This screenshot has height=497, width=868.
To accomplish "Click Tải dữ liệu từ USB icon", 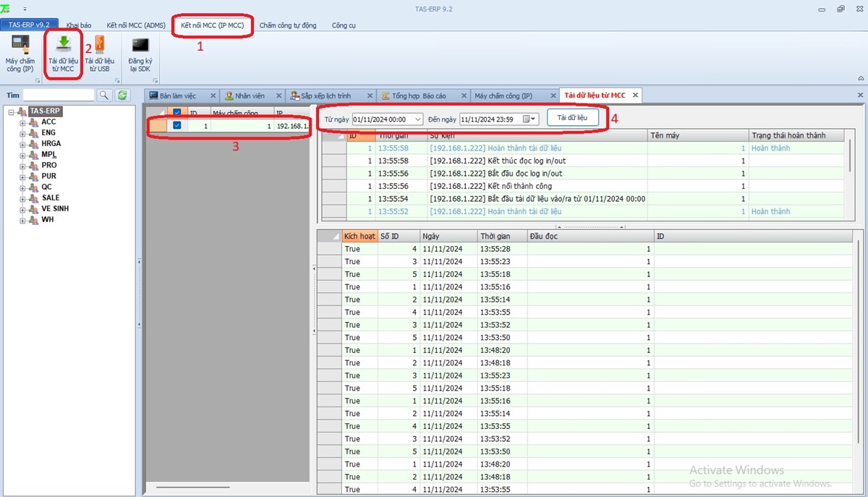I will (x=99, y=53).
